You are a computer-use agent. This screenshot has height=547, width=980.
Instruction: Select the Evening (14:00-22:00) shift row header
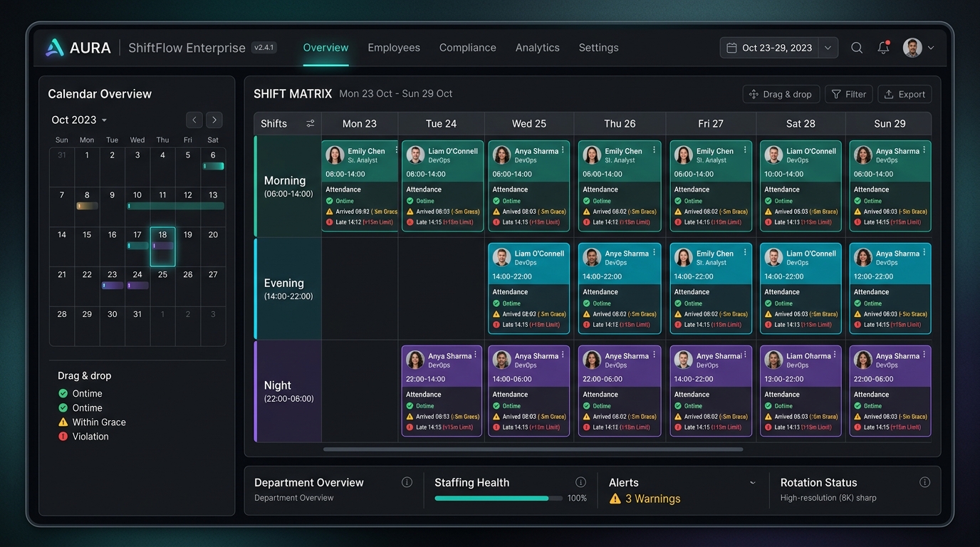(x=288, y=288)
